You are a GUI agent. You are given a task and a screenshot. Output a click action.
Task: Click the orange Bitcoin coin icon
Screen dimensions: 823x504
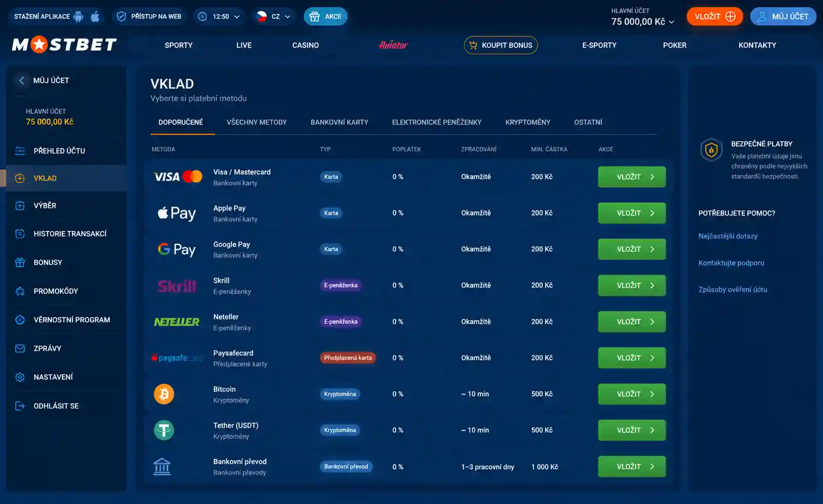point(164,394)
